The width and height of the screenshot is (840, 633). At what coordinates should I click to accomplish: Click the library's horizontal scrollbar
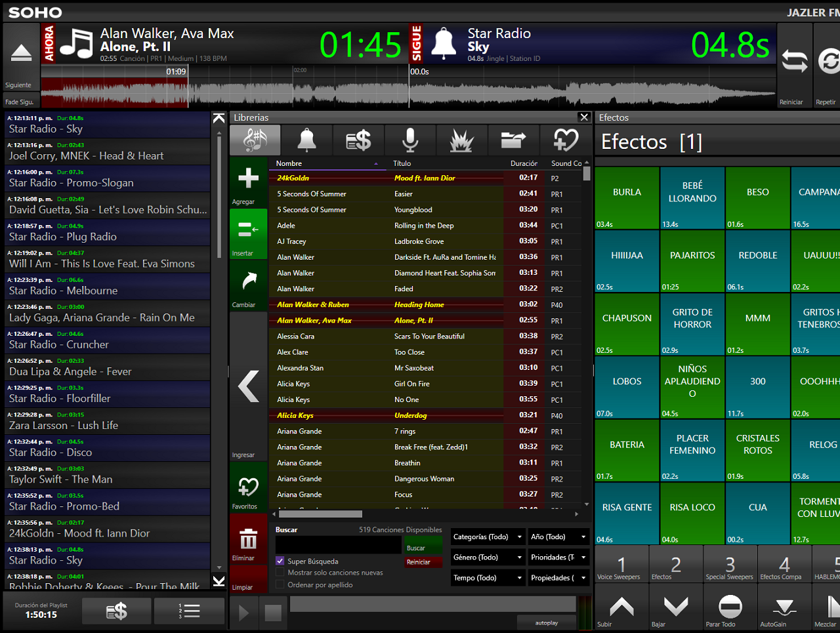pyautogui.click(x=322, y=514)
